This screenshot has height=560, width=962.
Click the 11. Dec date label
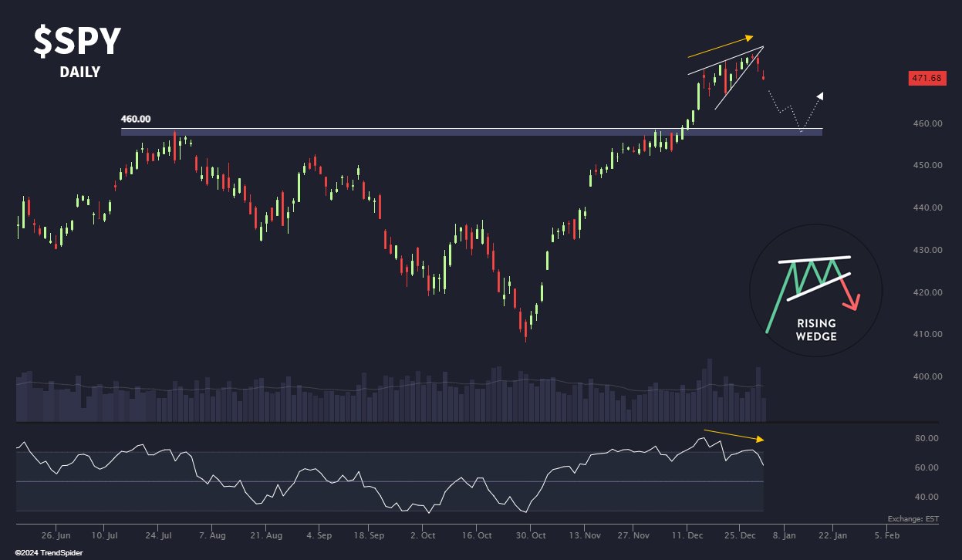point(687,535)
